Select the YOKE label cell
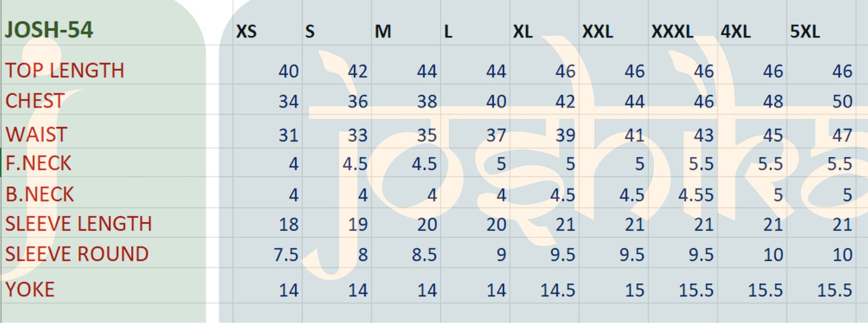This screenshot has height=323, width=868. click(x=30, y=289)
